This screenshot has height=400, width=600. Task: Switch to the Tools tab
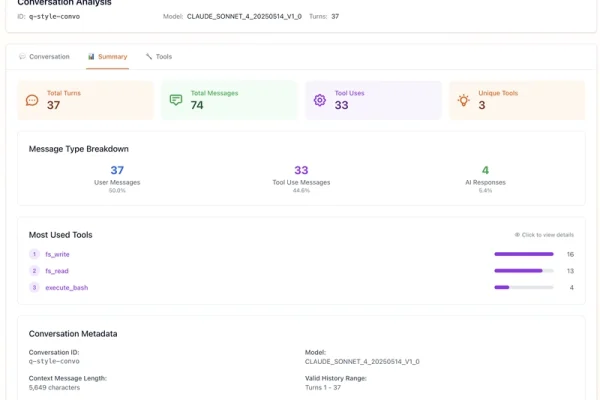[163, 57]
